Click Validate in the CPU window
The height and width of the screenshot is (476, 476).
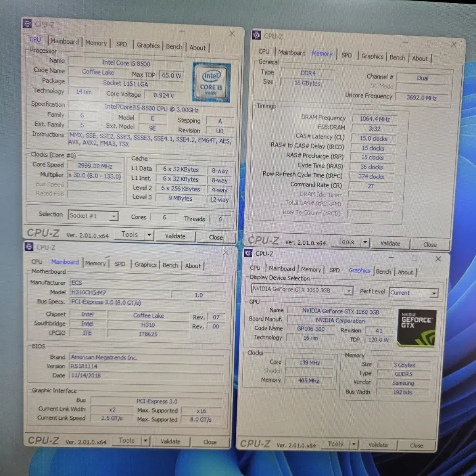click(175, 236)
